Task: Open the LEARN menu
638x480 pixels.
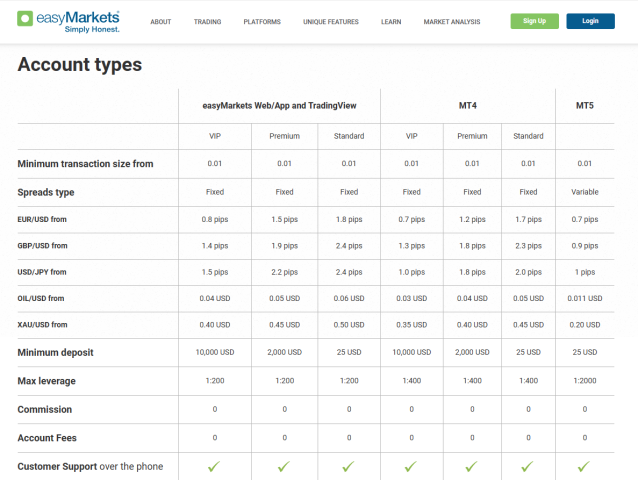Action: (x=391, y=22)
